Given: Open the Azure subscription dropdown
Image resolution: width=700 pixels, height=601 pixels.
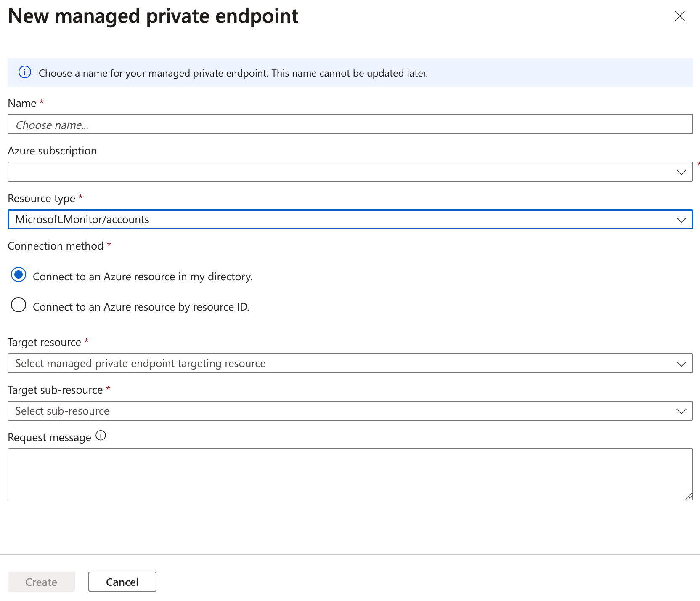Looking at the screenshot, I should 337,172.
